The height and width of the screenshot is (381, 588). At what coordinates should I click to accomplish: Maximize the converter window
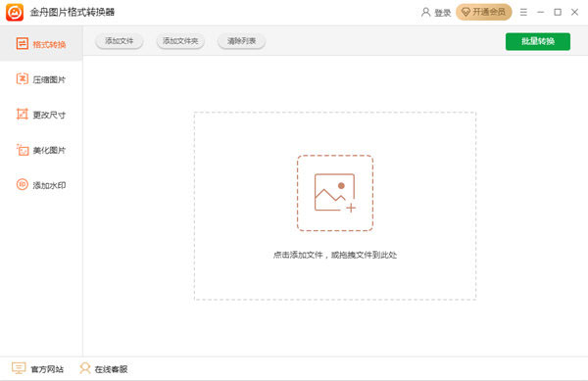(x=558, y=13)
